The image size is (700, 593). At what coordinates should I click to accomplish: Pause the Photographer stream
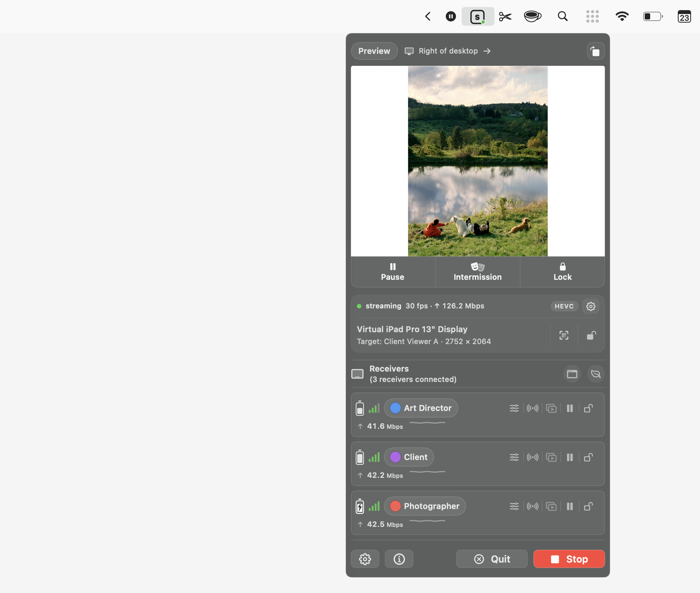click(x=570, y=507)
